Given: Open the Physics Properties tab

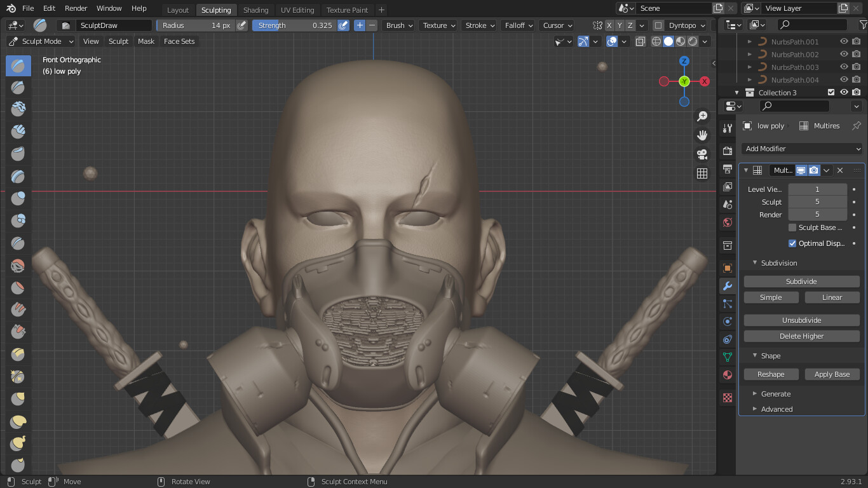Looking at the screenshot, I should (x=726, y=321).
